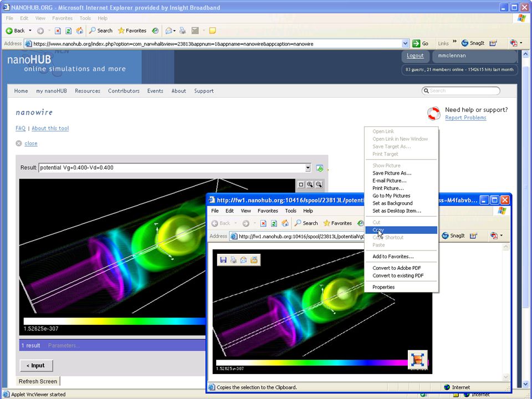This screenshot has width=532, height=399.
Task: Click the yellow note icon in the main toolbar
Action: click(x=213, y=31)
